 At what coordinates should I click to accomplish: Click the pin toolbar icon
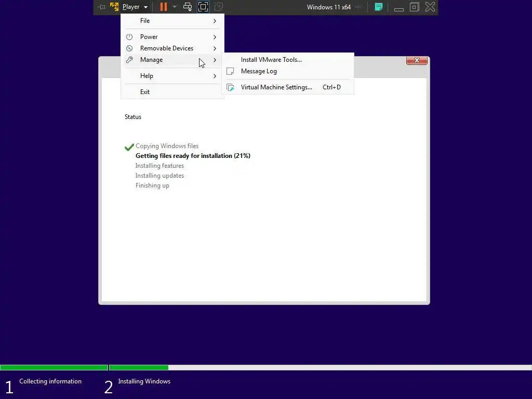101,7
